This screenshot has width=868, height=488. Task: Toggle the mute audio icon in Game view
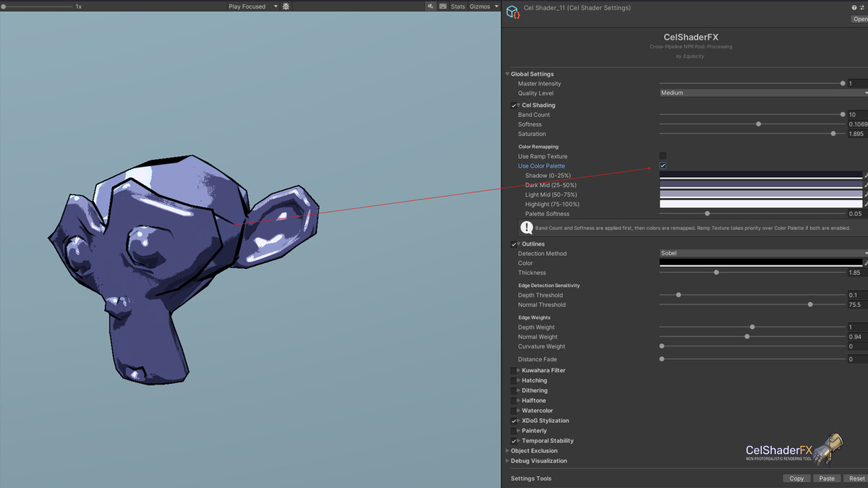[431, 7]
